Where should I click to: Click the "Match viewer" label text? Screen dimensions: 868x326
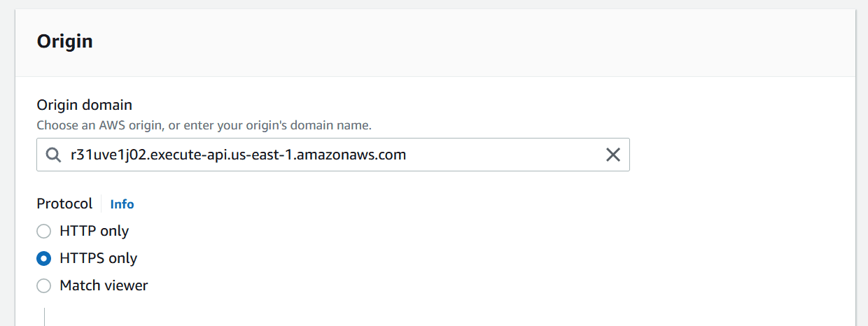click(104, 285)
